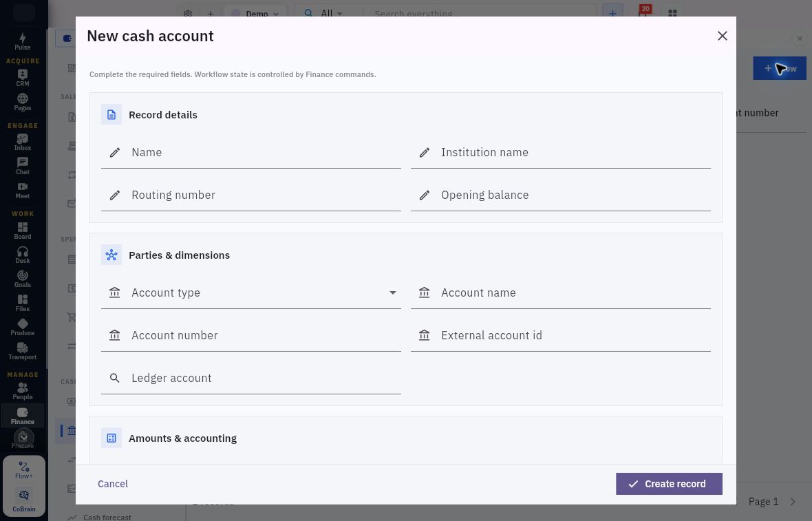Click the Name input field
Screen dimensions: 812x521
[x=251, y=153]
